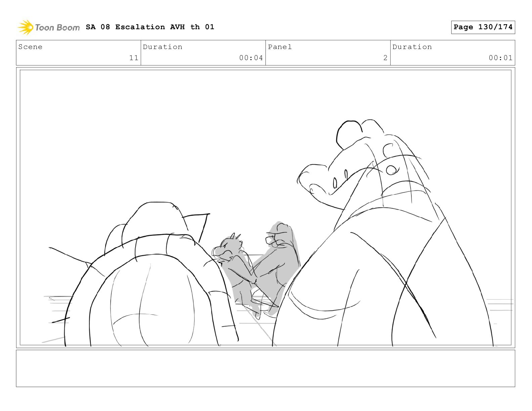Click scene duration value '00:04'

pos(251,58)
